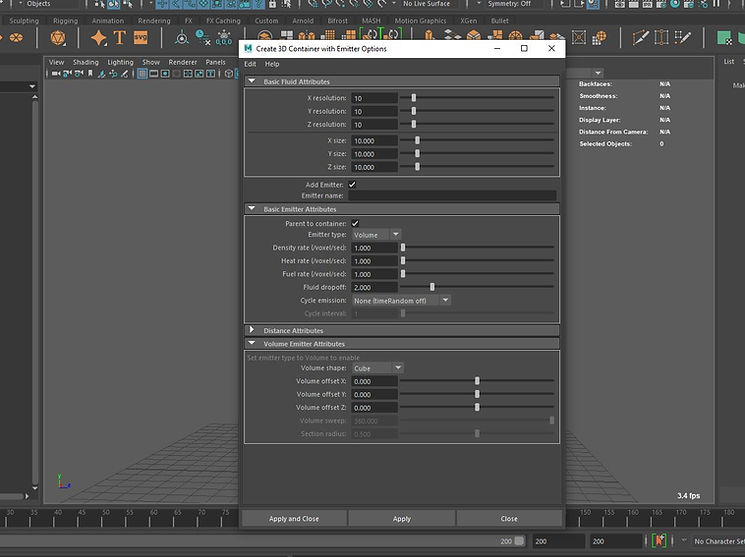Click select by hierarchy icon in status line

pyautogui.click(x=99, y=4)
